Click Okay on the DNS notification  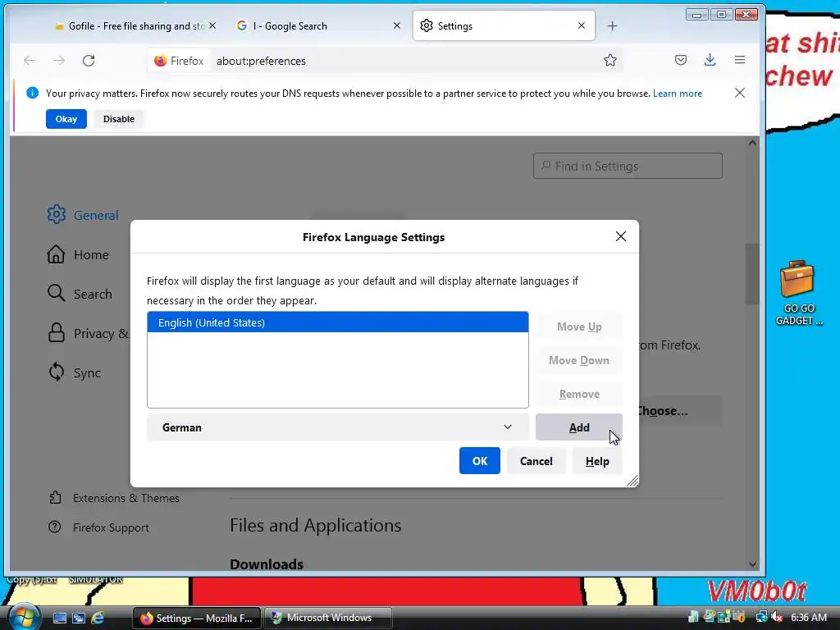pyautogui.click(x=66, y=119)
